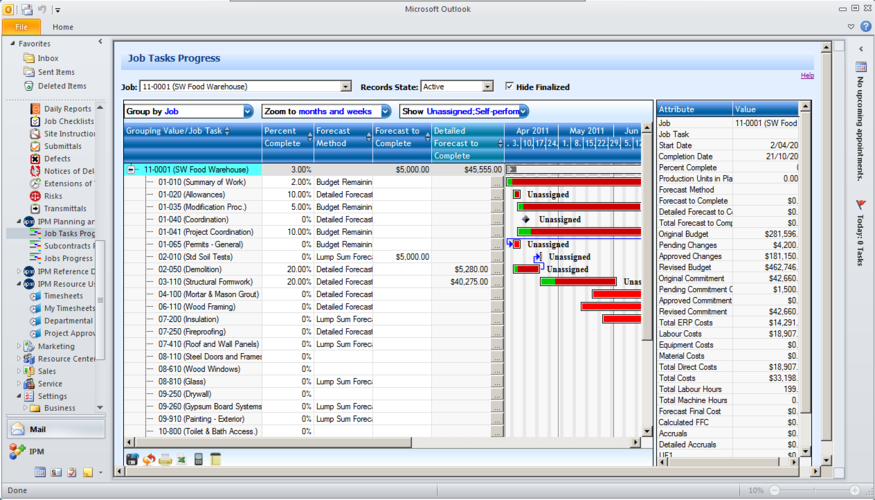Viewport: 875px width, 500px height.
Task: Click the Export to Excel icon
Action: [x=181, y=459]
